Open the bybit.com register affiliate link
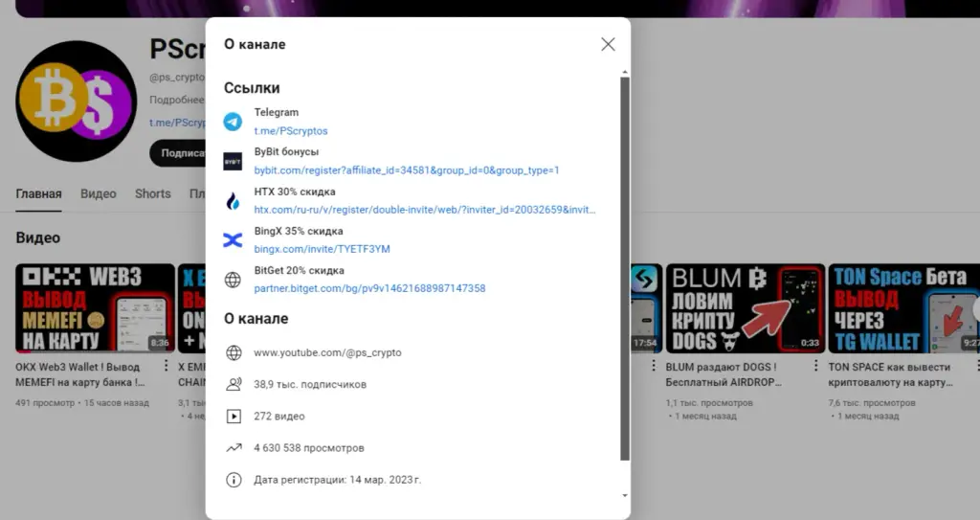The height and width of the screenshot is (520, 980). (406, 170)
